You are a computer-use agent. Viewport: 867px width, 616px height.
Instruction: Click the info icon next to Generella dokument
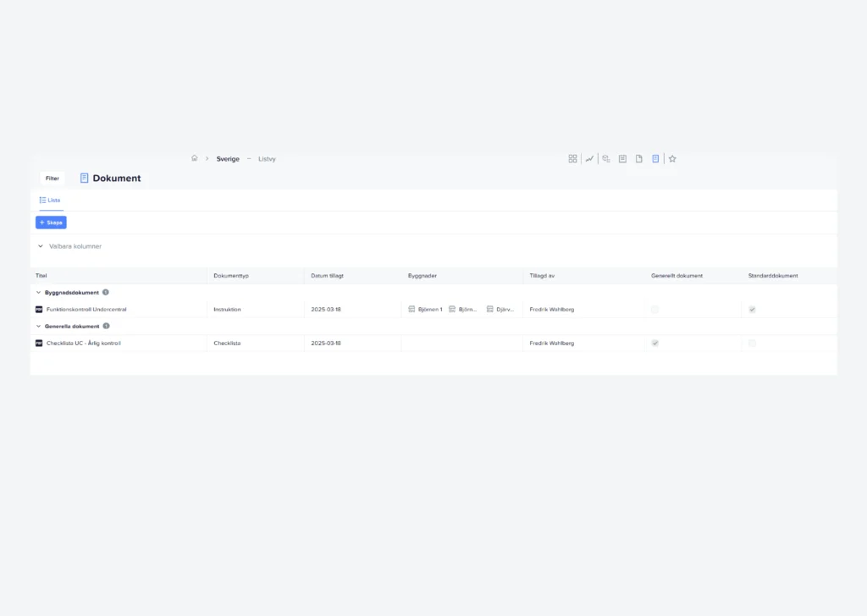(106, 326)
